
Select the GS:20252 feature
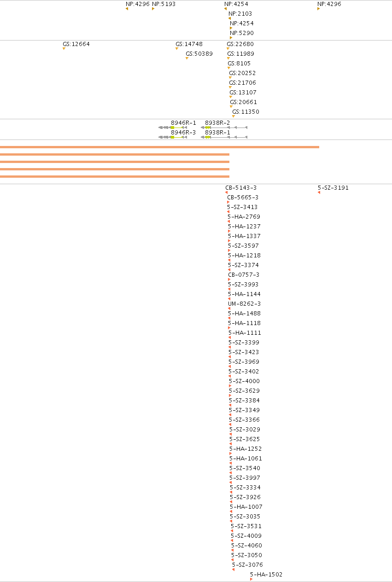242,73
